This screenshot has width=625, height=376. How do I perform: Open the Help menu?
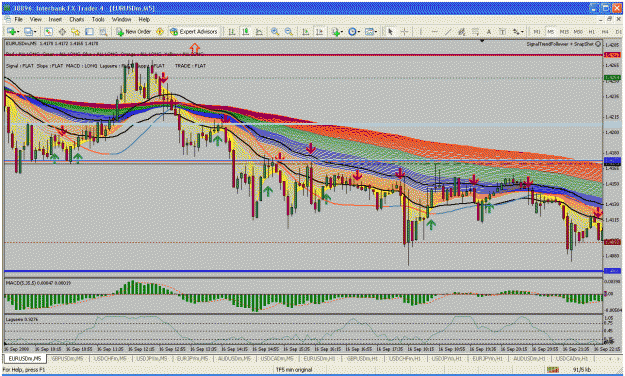[x=144, y=19]
